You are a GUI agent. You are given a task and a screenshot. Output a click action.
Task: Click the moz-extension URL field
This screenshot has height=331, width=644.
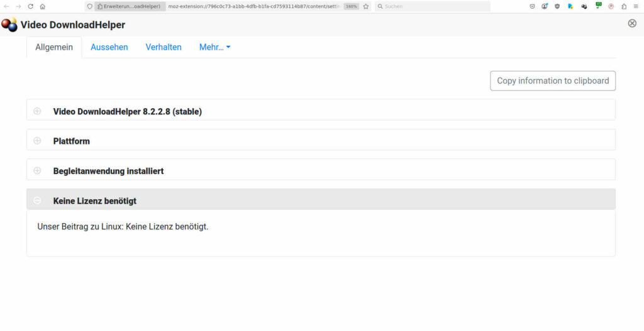pyautogui.click(x=254, y=6)
